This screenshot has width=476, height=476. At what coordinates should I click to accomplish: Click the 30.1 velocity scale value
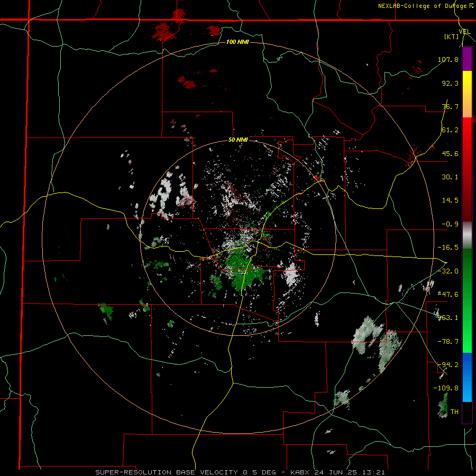(450, 177)
